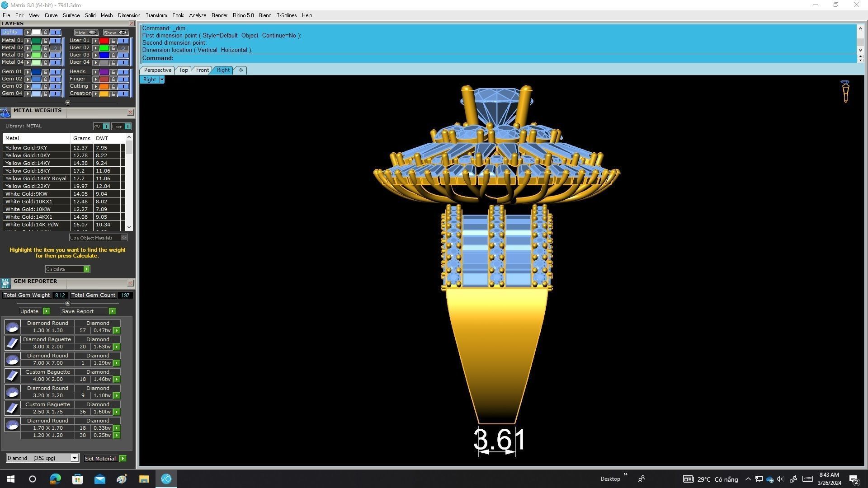The image size is (868, 488).
Task: Click the Diamond Baguette 3.00 X 2.00 gem thumbnail
Action: 12,343
